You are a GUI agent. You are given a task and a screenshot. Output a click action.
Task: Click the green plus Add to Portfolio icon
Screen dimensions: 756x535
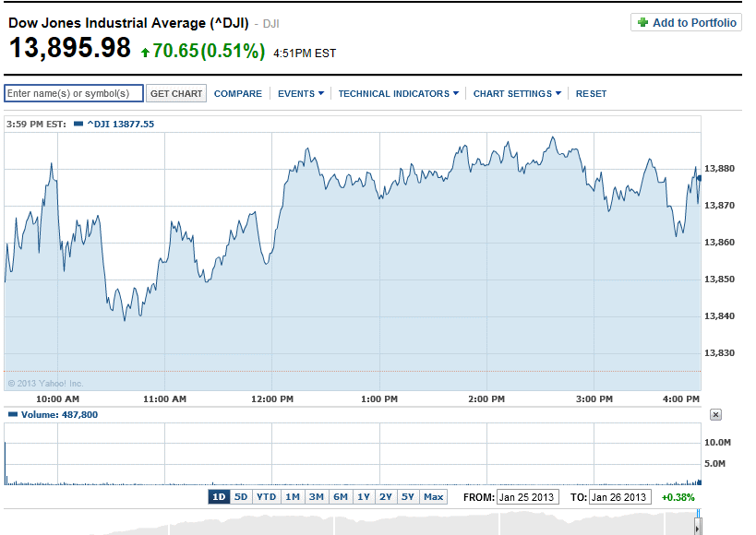click(642, 23)
